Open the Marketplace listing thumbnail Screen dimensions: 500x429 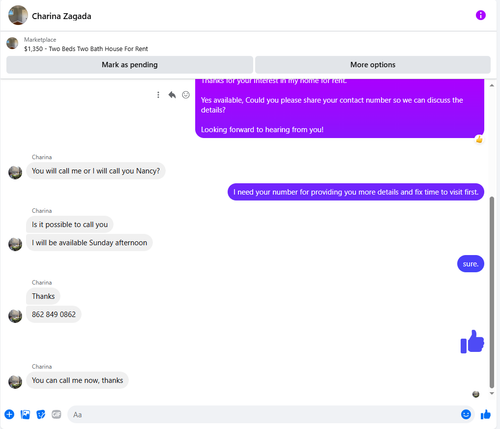[12, 43]
